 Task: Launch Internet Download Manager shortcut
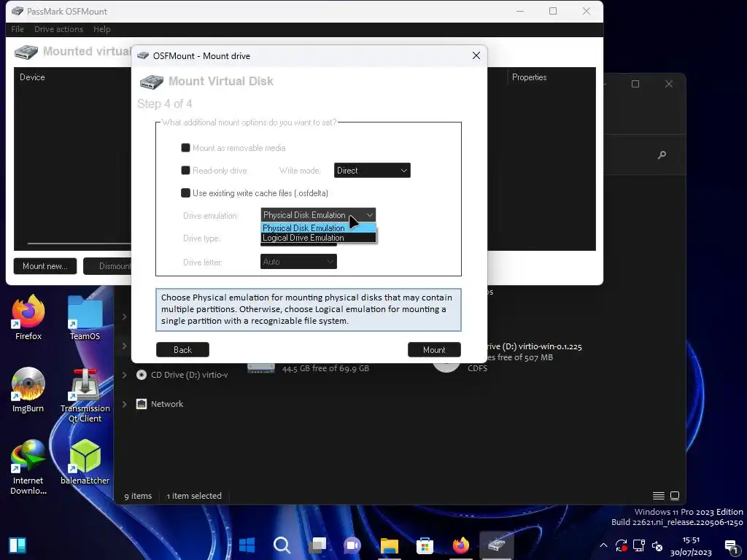(28, 467)
